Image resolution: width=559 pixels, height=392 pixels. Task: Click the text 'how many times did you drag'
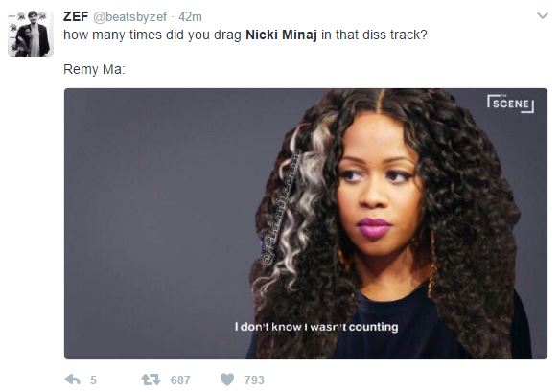(152, 35)
